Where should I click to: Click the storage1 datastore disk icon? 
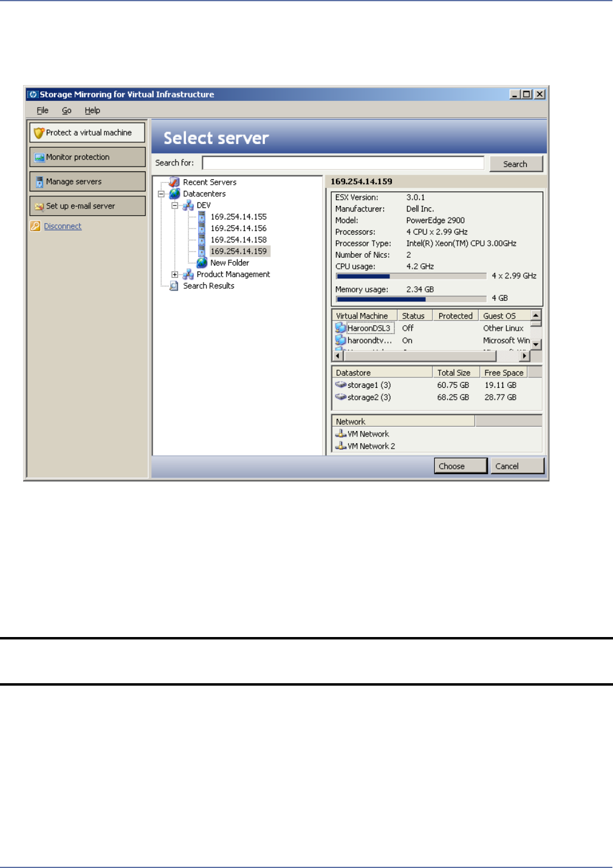[341, 385]
